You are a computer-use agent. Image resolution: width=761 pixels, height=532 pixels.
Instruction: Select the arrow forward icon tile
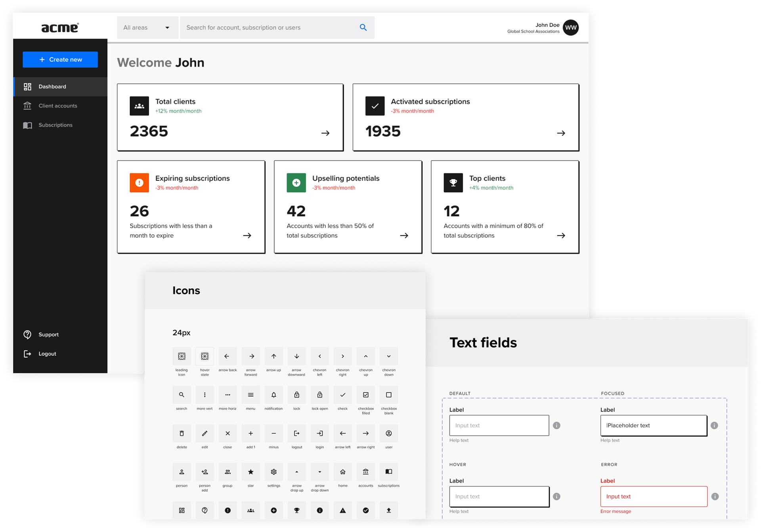pos(250,356)
